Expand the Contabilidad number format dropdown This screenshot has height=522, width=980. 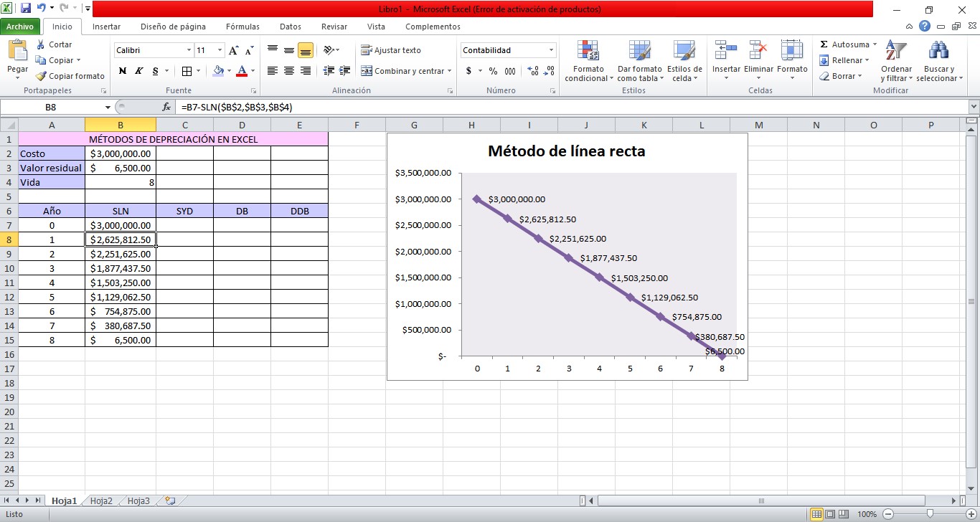coord(551,50)
